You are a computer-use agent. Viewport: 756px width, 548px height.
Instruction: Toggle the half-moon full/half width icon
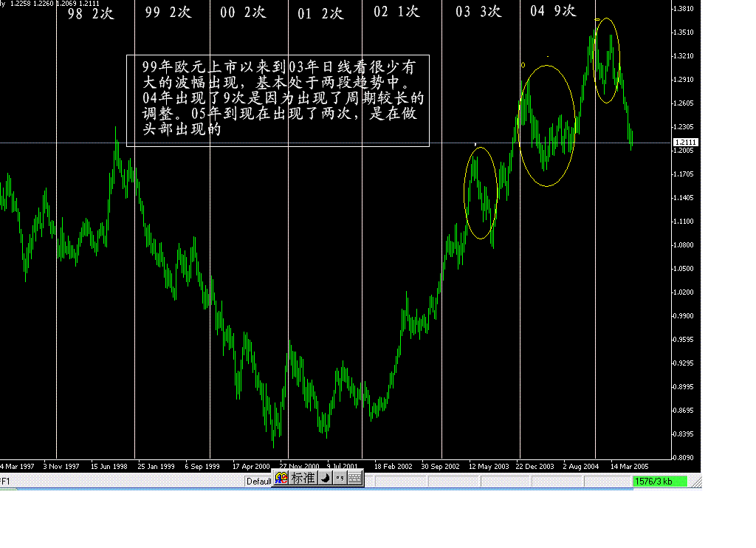[x=326, y=478]
